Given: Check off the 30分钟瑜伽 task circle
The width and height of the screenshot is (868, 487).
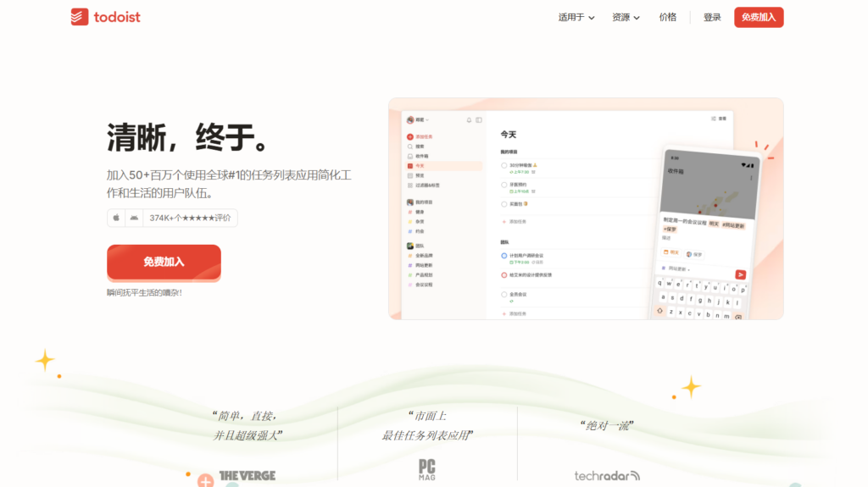Looking at the screenshot, I should pyautogui.click(x=504, y=165).
